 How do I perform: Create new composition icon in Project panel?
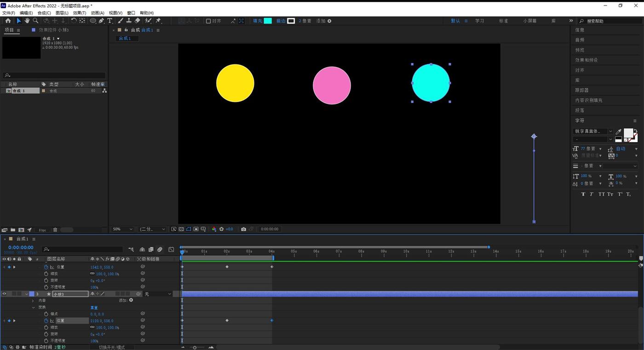[21, 230]
